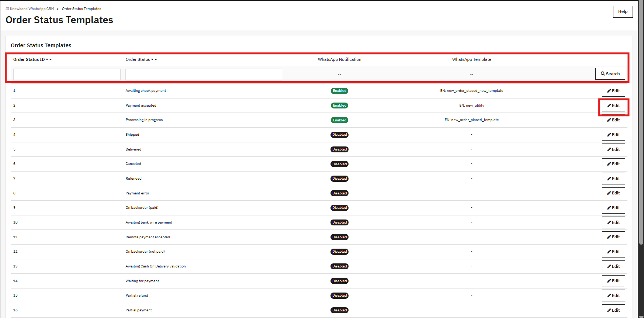Edit Awaiting Cash On Delivery validation template
The height and width of the screenshot is (318, 644).
pyautogui.click(x=613, y=266)
